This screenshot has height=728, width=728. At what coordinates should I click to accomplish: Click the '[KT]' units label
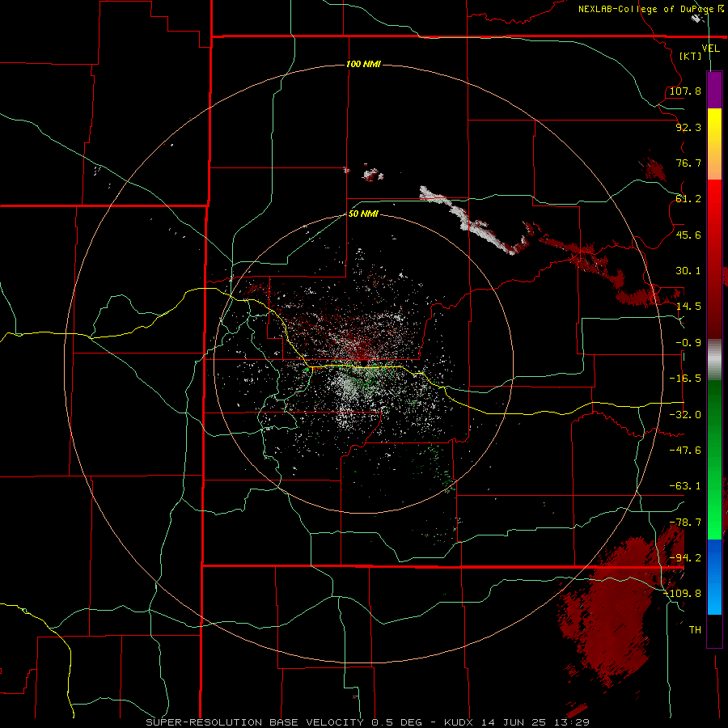point(691,56)
